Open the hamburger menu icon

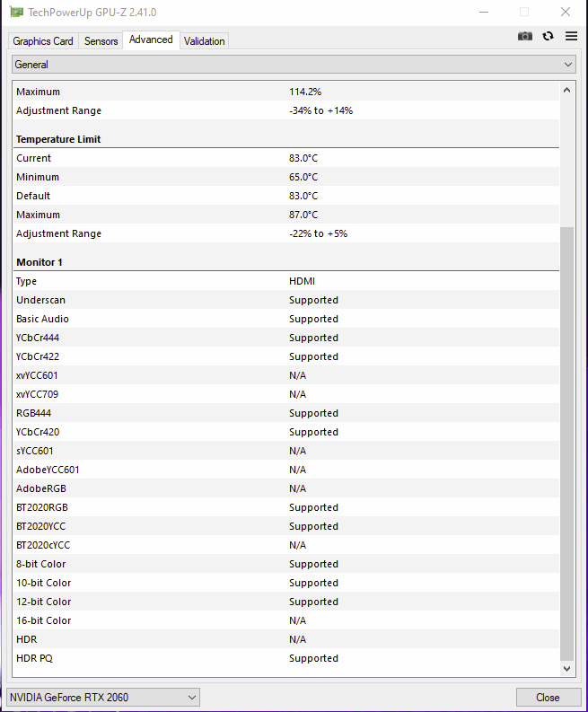[571, 36]
